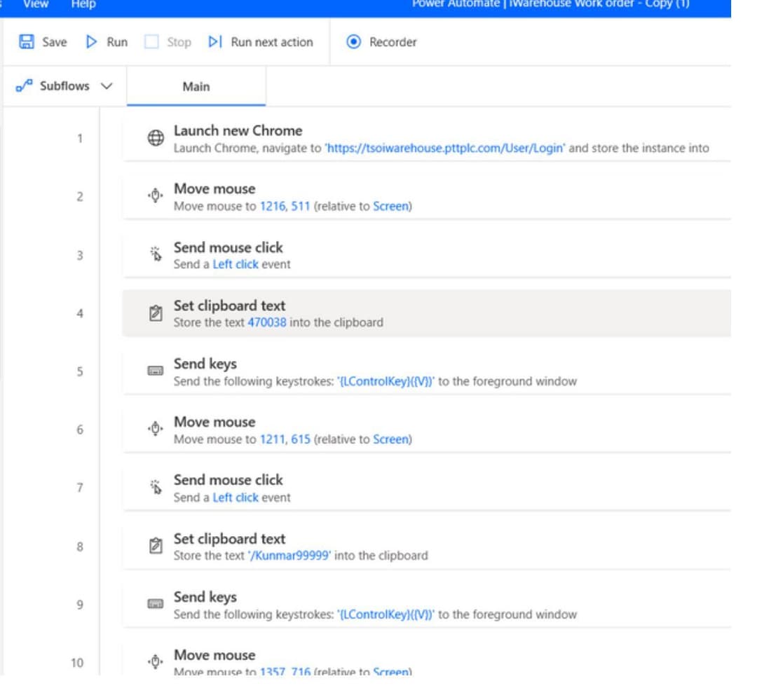Click coordinate 1211 in step 6
757x700 pixels.
click(273, 439)
